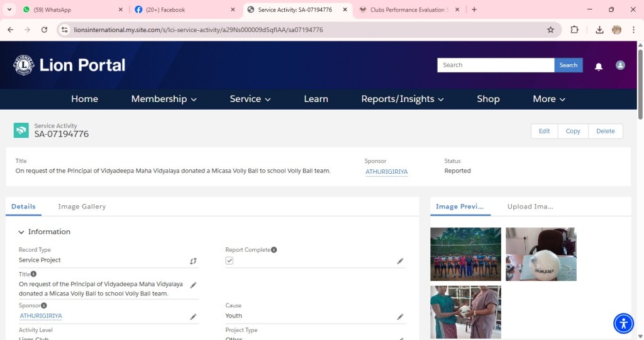The width and height of the screenshot is (644, 340).
Task: Edit Cause field pencil icon
Action: pos(400,317)
